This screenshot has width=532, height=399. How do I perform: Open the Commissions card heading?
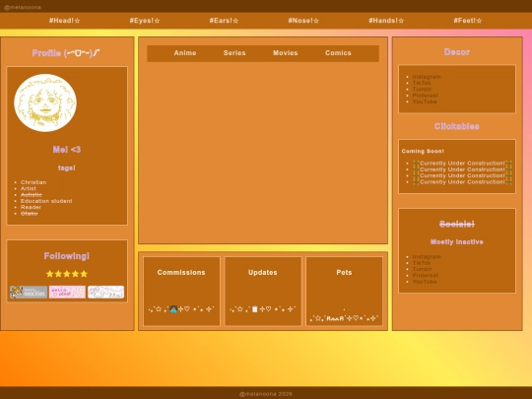click(x=181, y=273)
